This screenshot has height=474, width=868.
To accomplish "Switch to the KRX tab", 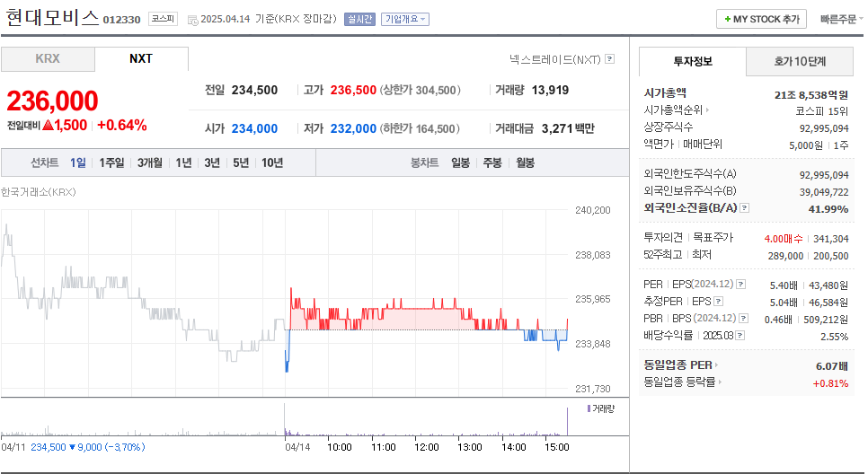I will click(48, 58).
